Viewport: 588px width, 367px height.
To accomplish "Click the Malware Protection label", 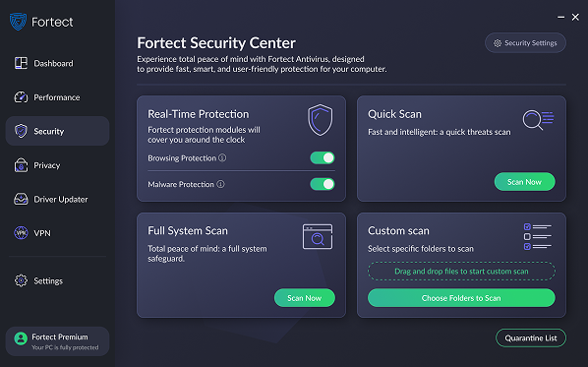I will pos(181,184).
